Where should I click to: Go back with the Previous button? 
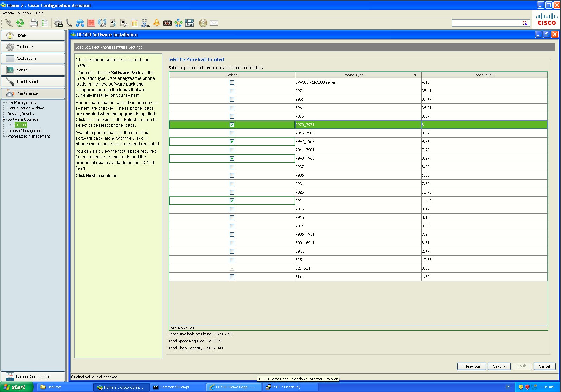(x=472, y=366)
